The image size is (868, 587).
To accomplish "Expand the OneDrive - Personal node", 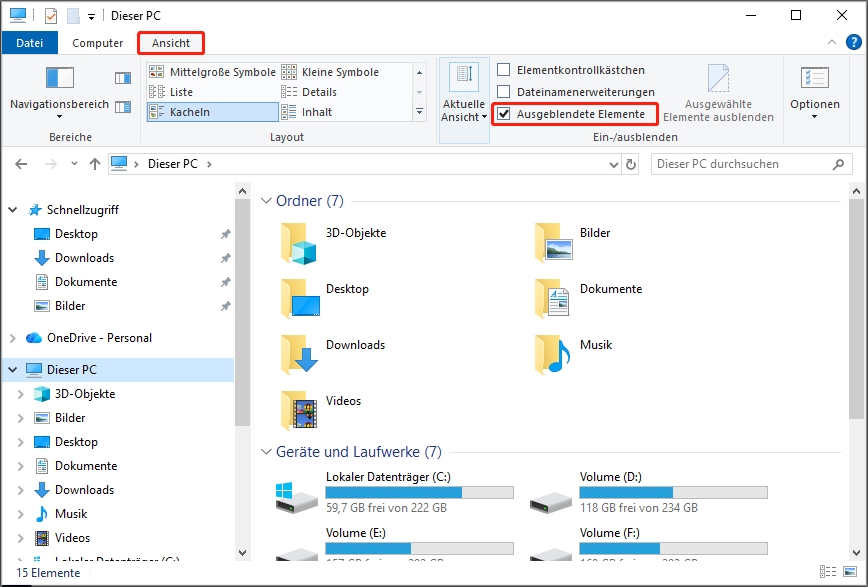I will (x=13, y=338).
